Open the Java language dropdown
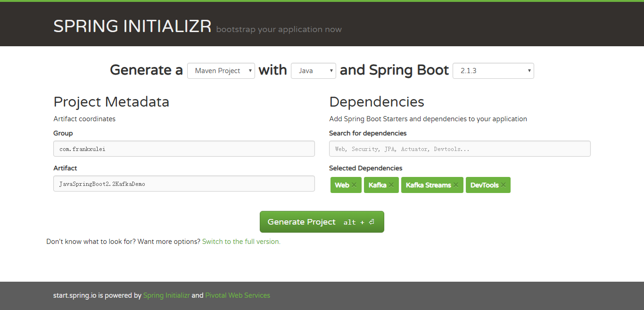The width and height of the screenshot is (644, 310). coord(314,71)
